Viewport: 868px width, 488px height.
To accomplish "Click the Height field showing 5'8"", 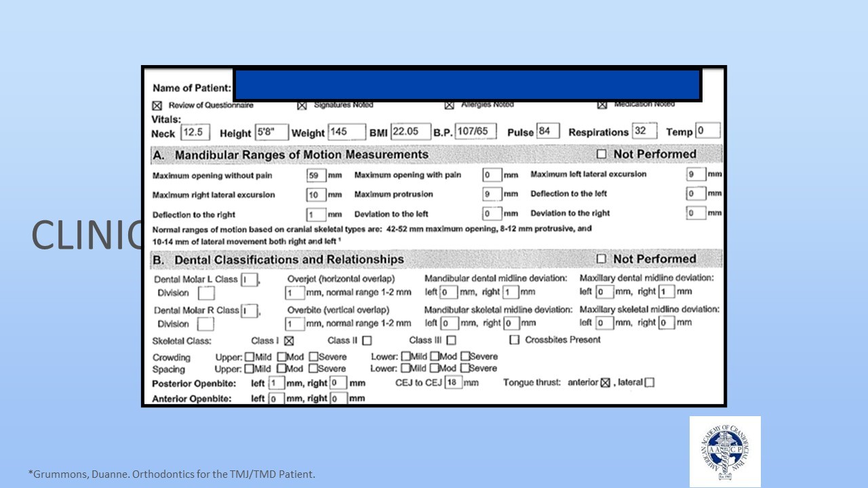I will [271, 132].
